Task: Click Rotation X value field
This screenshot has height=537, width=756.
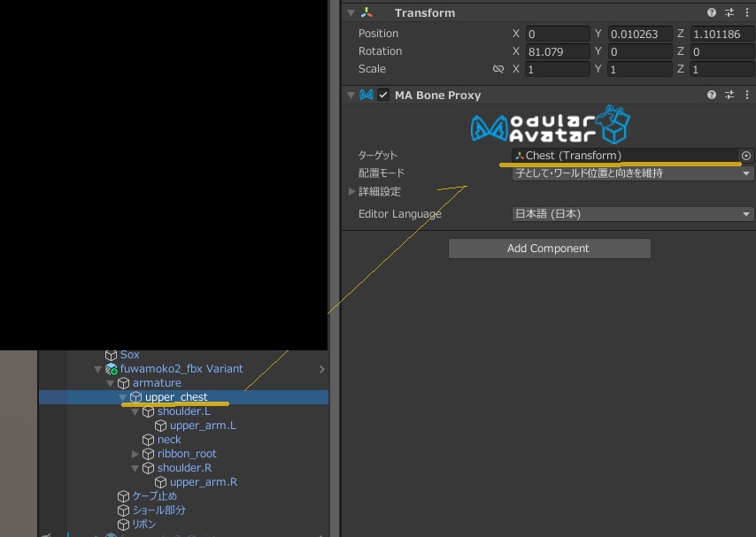Action: pos(558,51)
